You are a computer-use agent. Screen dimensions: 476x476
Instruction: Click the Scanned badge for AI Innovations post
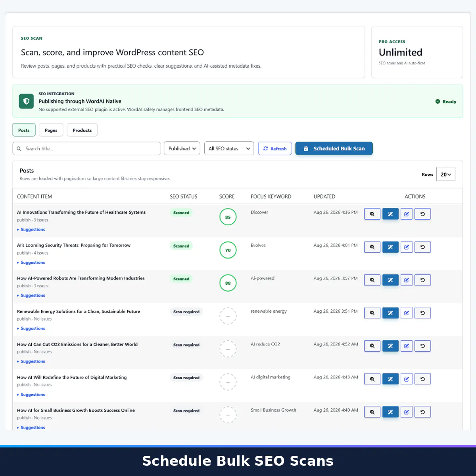[x=181, y=213]
